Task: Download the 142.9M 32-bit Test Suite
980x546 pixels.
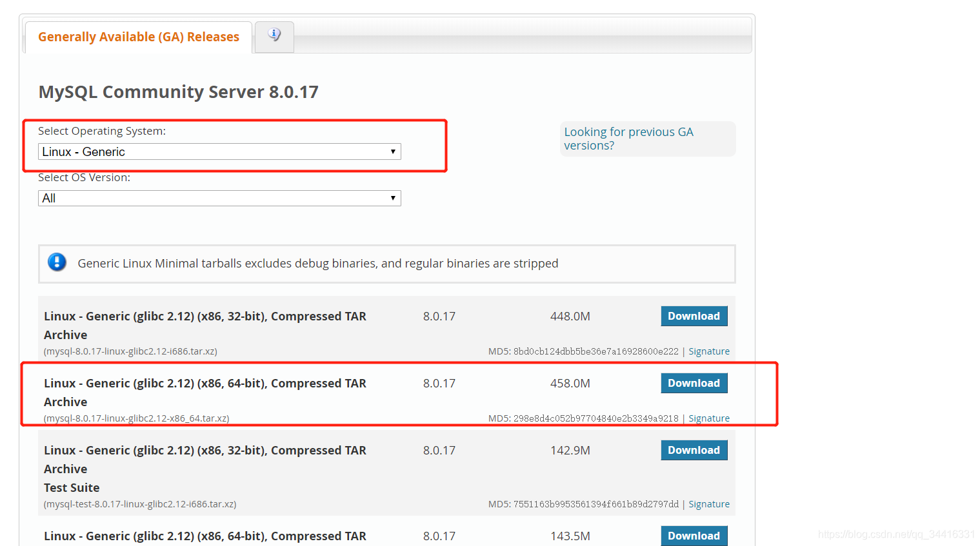Action: 694,450
